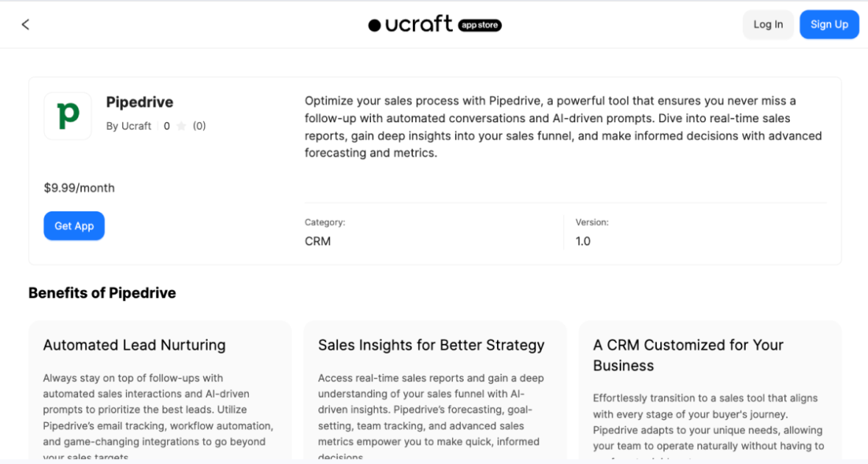The image size is (868, 464).
Task: Click the Sign Up button
Action: (x=829, y=24)
